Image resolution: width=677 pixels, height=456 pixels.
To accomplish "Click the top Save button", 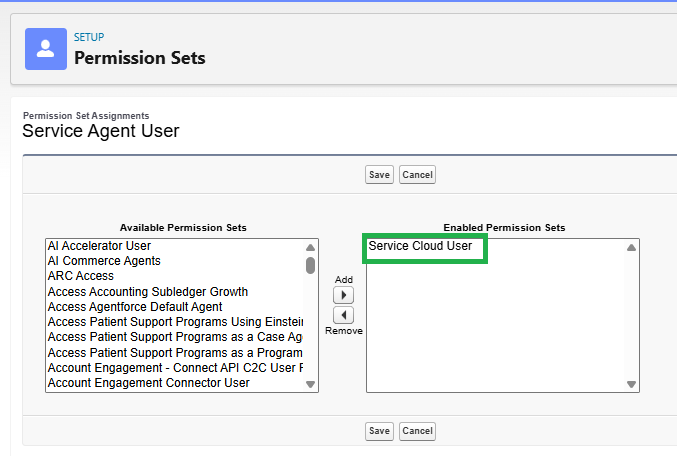I will [379, 175].
